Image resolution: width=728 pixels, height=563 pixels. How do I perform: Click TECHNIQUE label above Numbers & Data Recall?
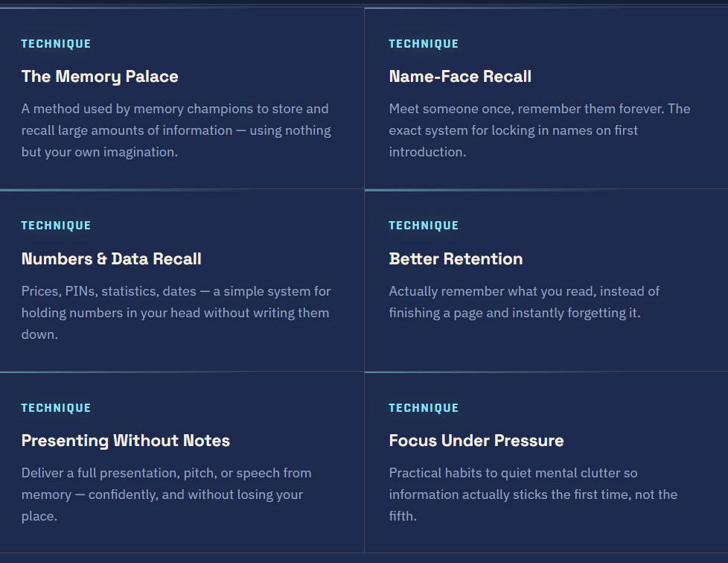tap(56, 226)
